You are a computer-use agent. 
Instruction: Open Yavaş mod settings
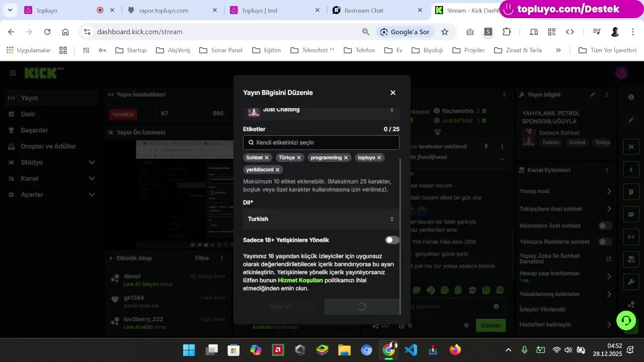point(566,191)
